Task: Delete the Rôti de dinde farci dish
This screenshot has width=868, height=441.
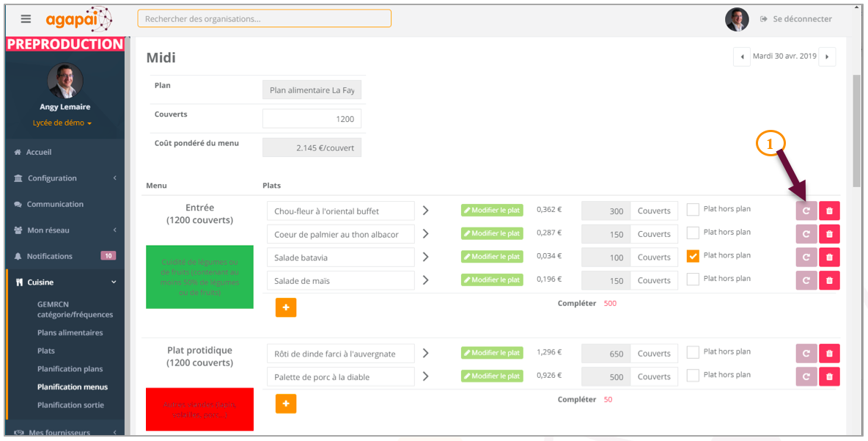Action: [829, 354]
